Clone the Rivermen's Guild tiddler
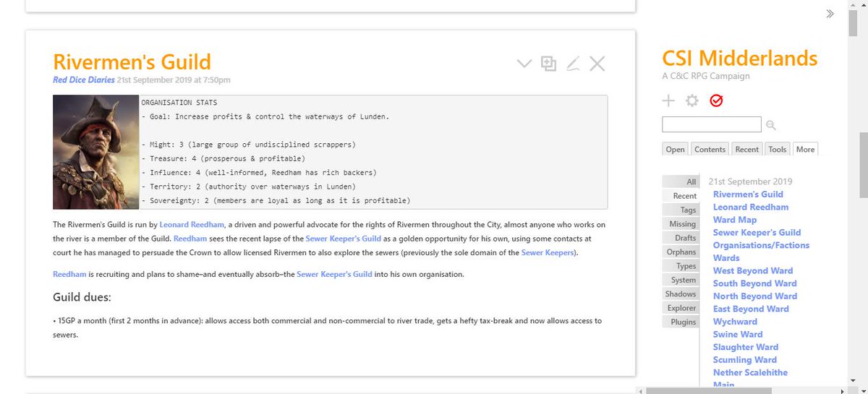Viewport: 868px width, 394px height. click(x=548, y=64)
